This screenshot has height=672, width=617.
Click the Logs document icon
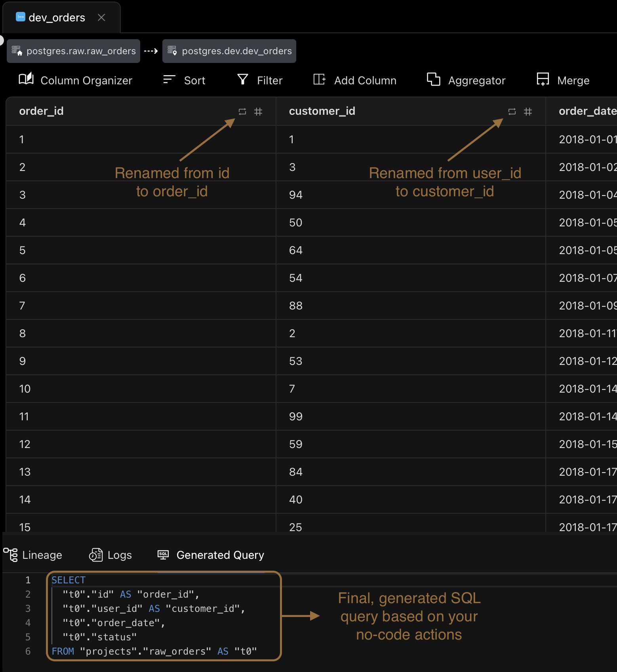tap(96, 555)
